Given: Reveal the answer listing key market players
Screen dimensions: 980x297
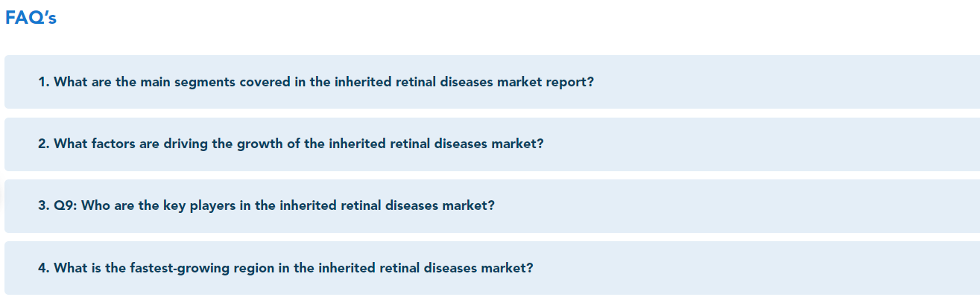Looking at the screenshot, I should pos(492,205).
